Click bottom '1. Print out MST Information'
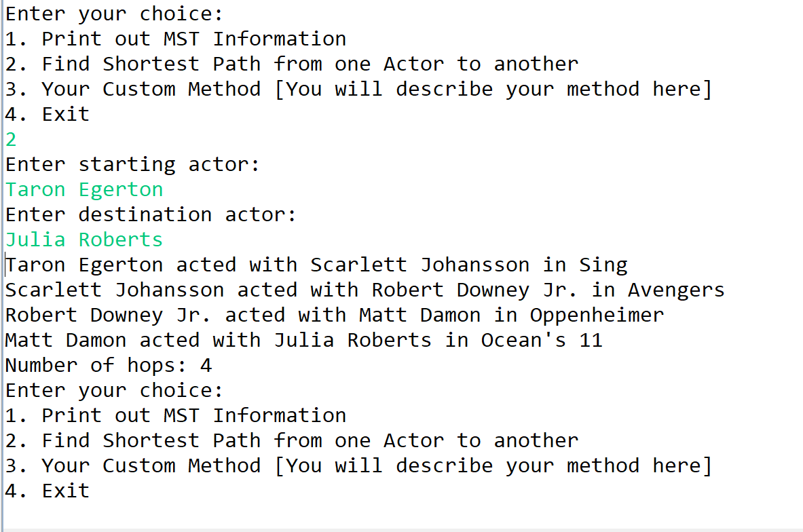803x532 pixels. [x=176, y=415]
